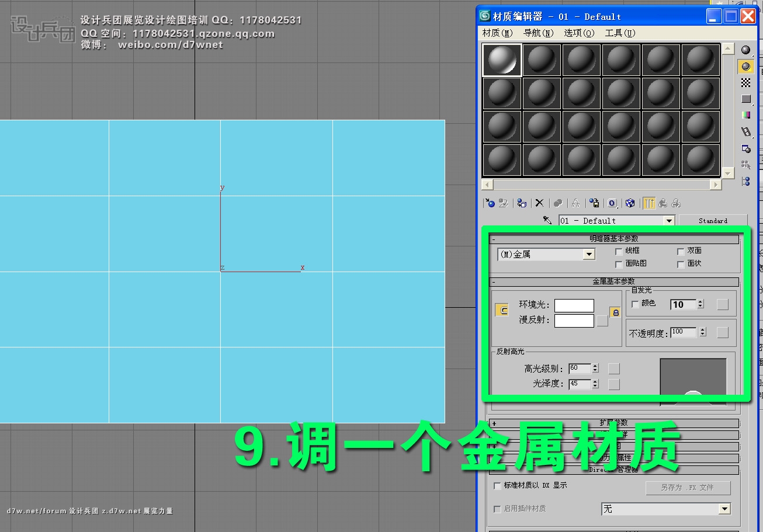Image resolution: width=763 pixels, height=532 pixels.
Task: Click map button beside 光泽度
Action: [x=613, y=384]
